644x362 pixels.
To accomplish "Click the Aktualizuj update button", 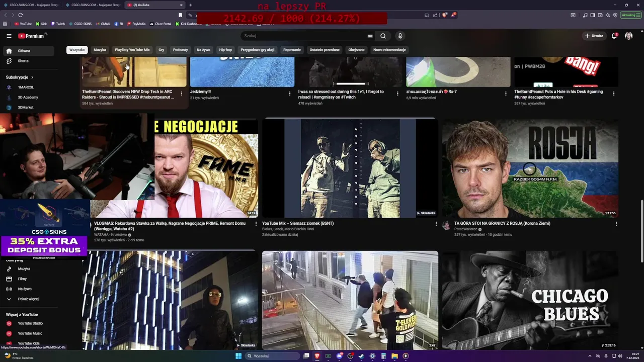I will pyautogui.click(x=630, y=15).
